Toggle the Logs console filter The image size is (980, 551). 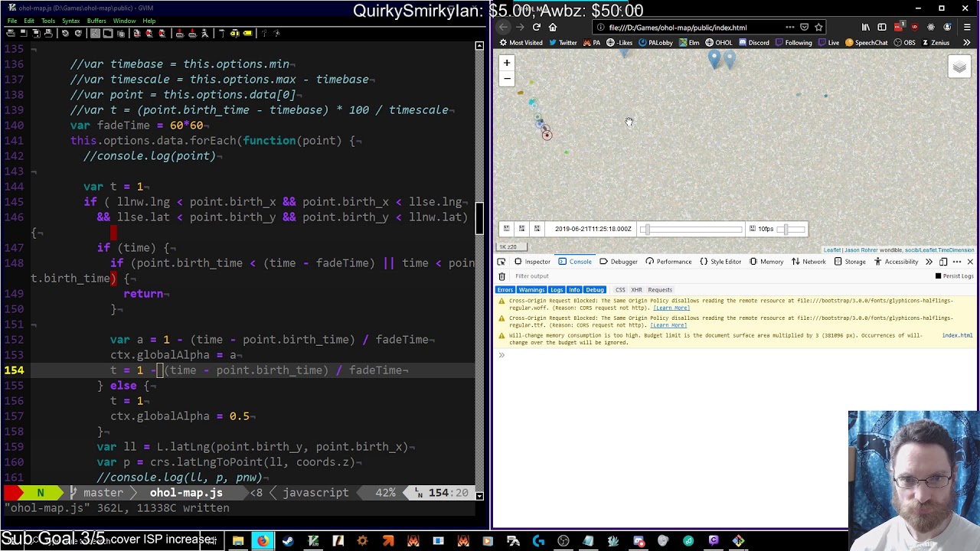557,290
